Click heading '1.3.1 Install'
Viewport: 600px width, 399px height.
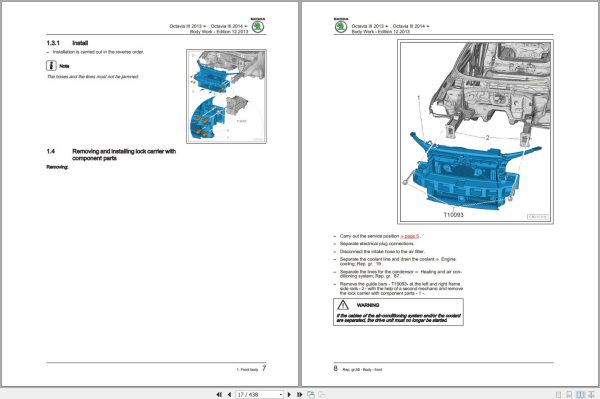click(x=67, y=43)
